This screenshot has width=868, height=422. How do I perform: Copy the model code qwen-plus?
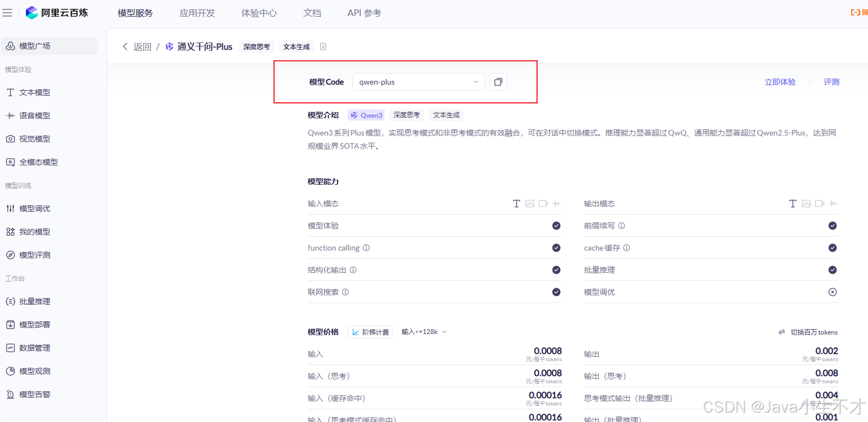pyautogui.click(x=498, y=82)
